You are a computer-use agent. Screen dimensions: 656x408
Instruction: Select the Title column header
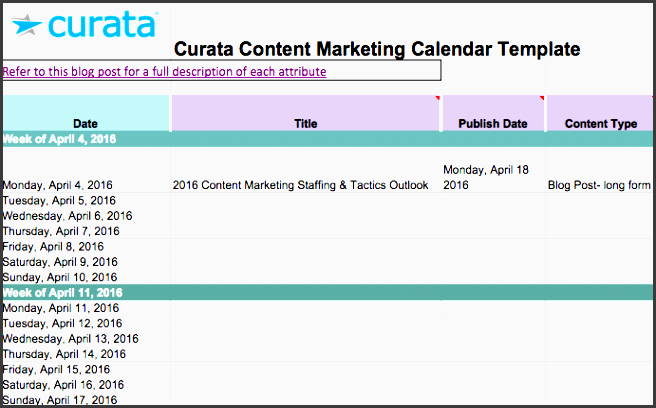pyautogui.click(x=306, y=124)
